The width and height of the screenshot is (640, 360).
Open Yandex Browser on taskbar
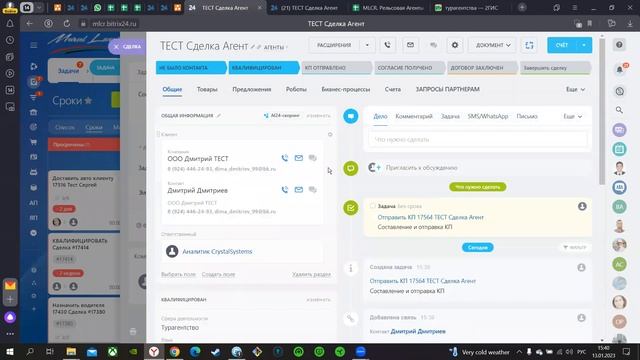pyautogui.click(x=154, y=352)
